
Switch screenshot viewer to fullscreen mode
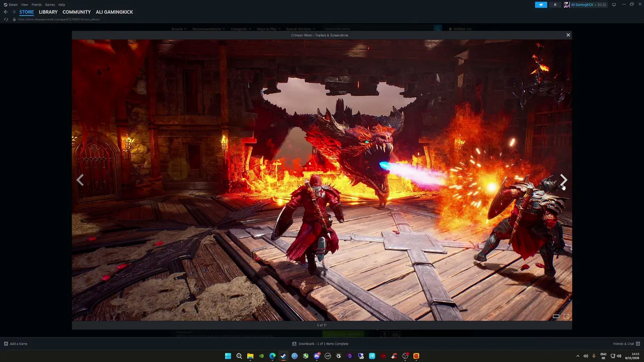click(x=566, y=316)
